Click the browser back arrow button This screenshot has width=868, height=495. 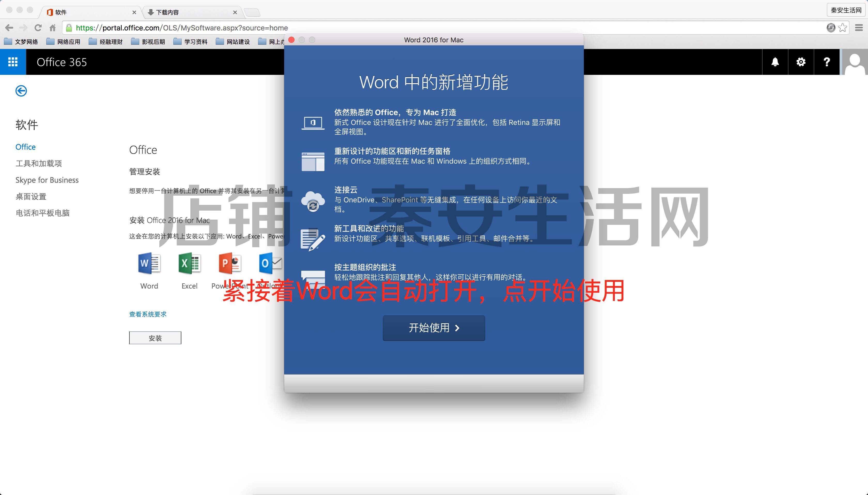[x=9, y=28]
